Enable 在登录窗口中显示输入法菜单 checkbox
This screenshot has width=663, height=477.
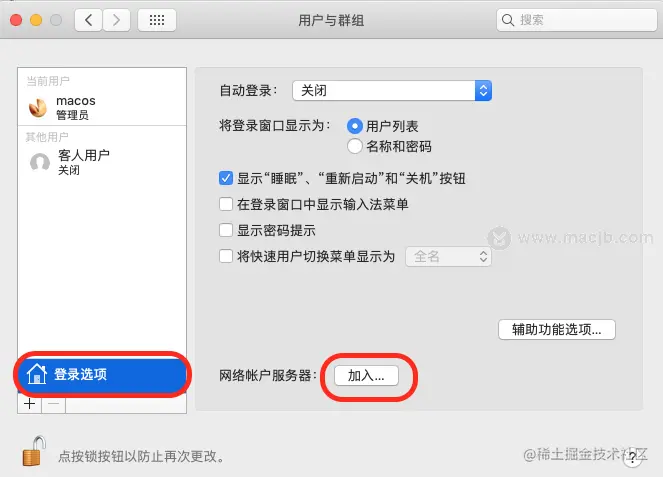pos(226,204)
